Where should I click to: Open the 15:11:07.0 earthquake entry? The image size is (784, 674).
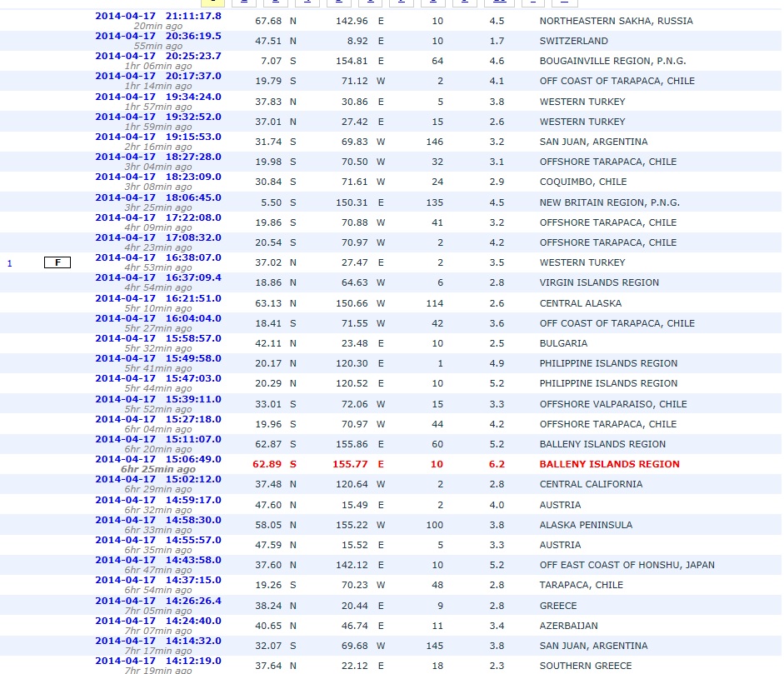pos(158,440)
